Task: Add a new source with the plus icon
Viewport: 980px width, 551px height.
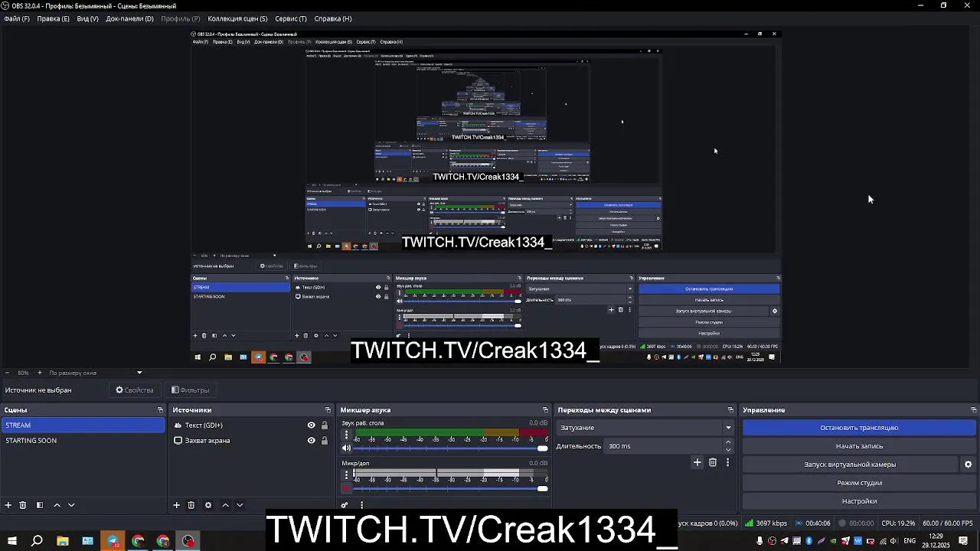Action: click(x=176, y=505)
